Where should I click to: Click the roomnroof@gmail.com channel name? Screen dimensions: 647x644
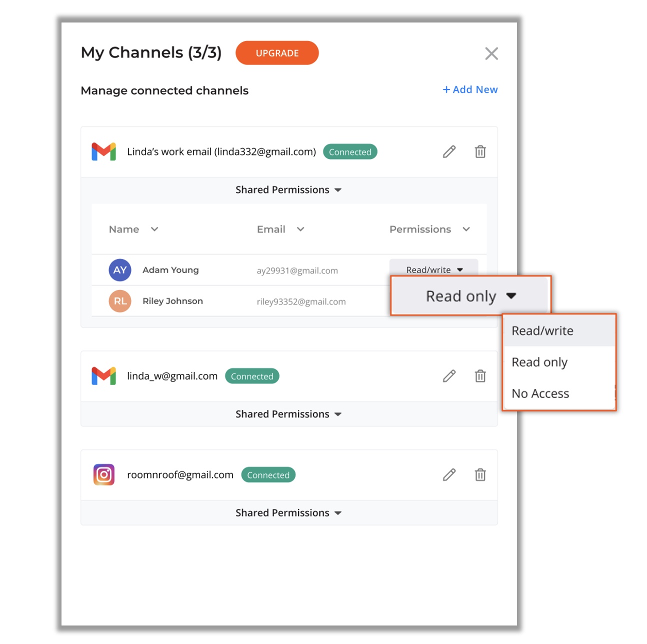(x=180, y=474)
